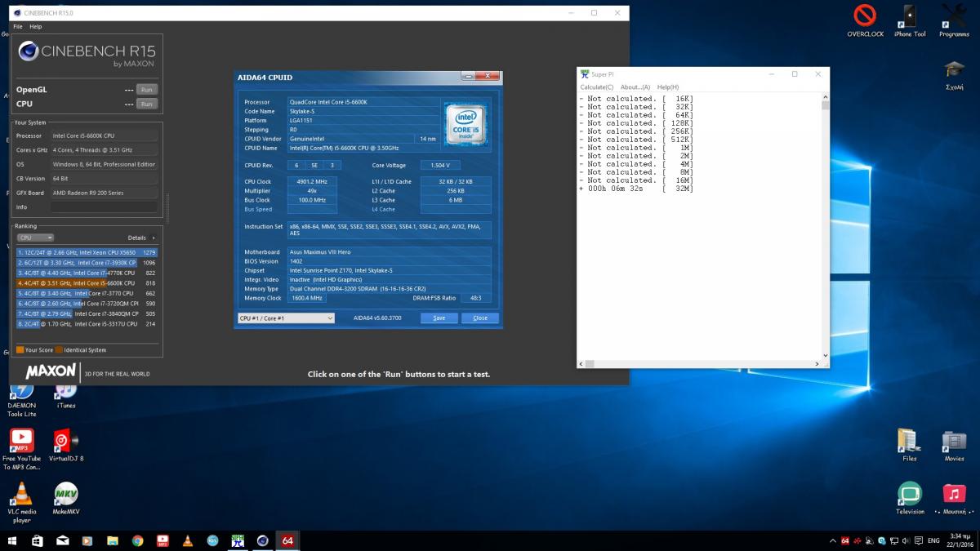Screen dimensions: 980x551
Task: Select Xeon CPU X5650 ranking row
Action: (87, 253)
